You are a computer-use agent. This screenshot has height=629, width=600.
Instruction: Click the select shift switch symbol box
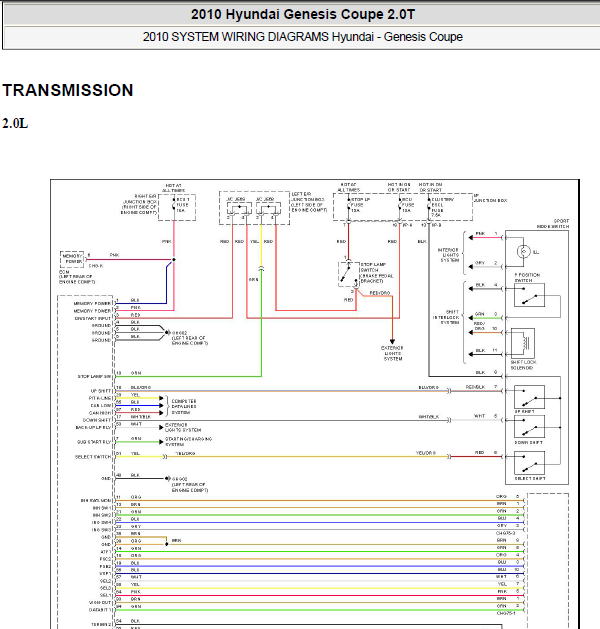click(529, 463)
